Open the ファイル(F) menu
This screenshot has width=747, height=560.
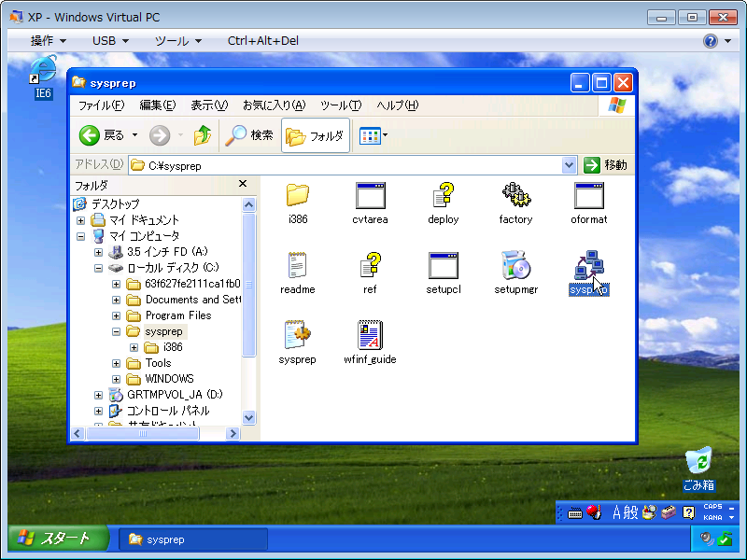(x=101, y=105)
